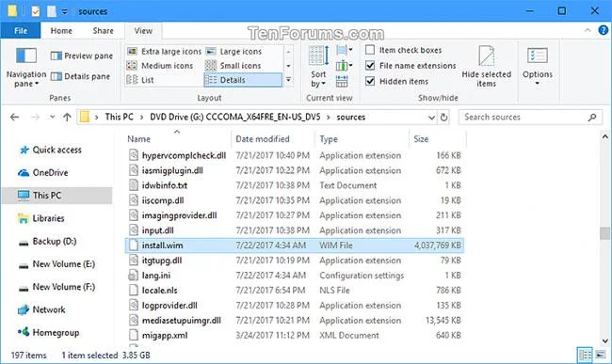This screenshot has height=364, width=612.
Task: Switch layout to Medium icons
Action: 160,66
